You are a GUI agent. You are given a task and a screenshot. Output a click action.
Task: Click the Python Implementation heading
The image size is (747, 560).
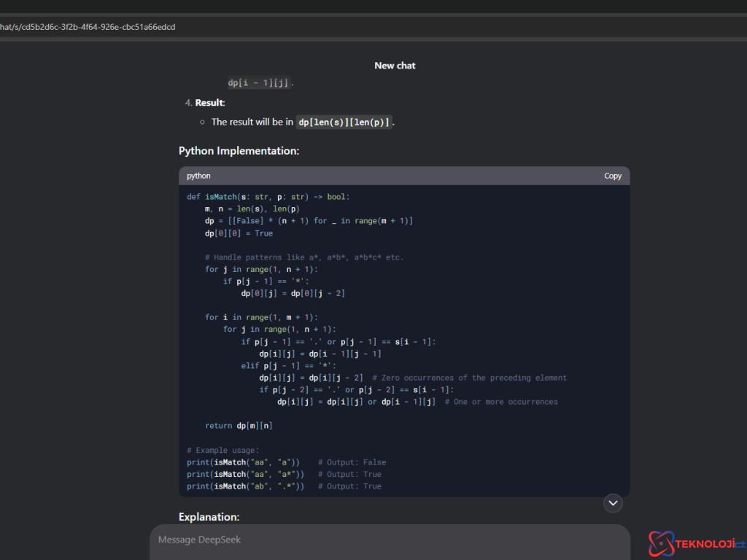[x=239, y=151]
